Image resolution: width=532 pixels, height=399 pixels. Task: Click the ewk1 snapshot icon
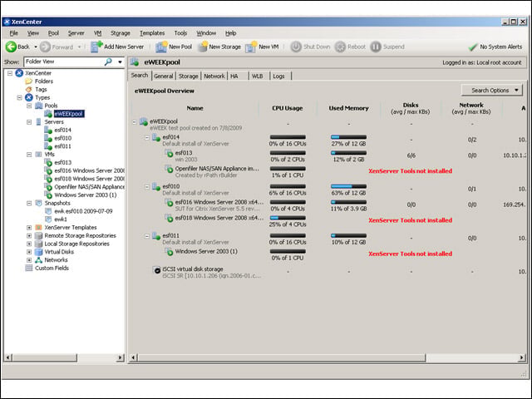click(x=48, y=219)
